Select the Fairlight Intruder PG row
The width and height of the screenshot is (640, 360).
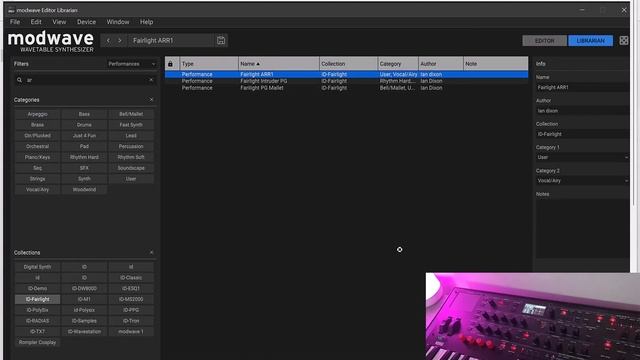pyautogui.click(x=346, y=81)
